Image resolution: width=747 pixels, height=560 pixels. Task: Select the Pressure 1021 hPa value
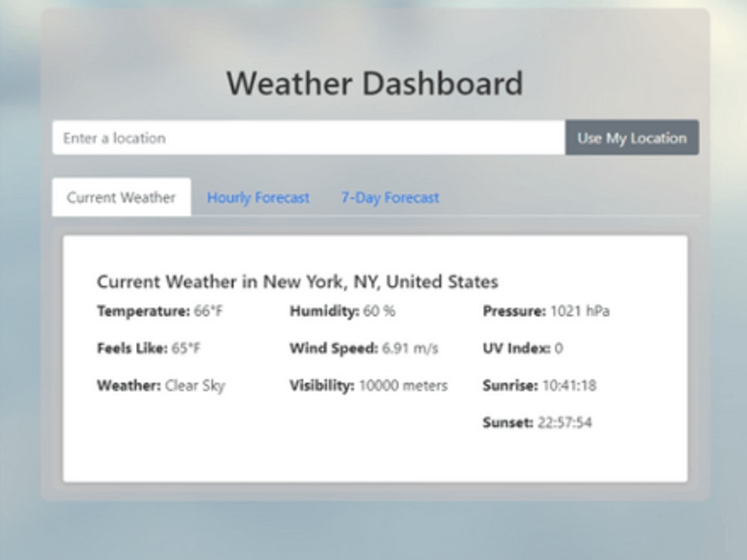[547, 311]
